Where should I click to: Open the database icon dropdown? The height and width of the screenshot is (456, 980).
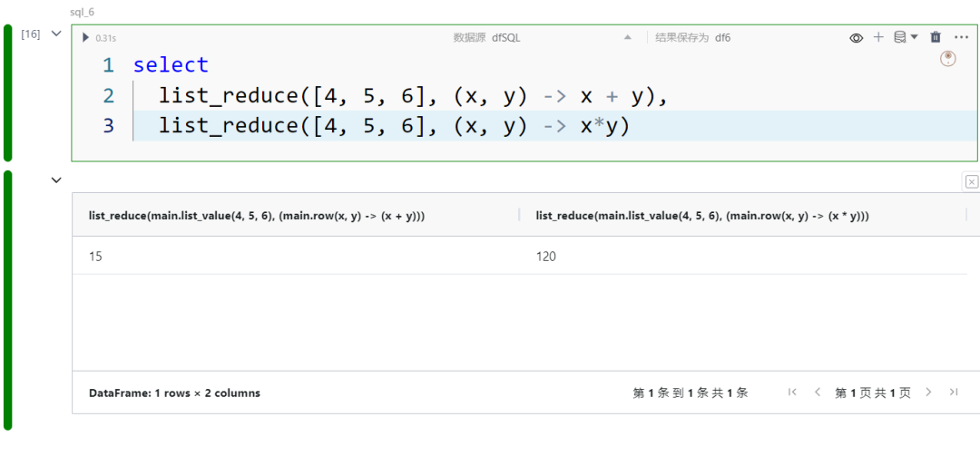[906, 37]
